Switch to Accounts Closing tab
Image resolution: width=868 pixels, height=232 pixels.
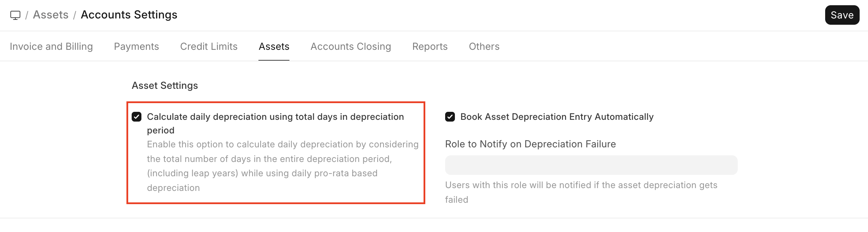tap(351, 46)
